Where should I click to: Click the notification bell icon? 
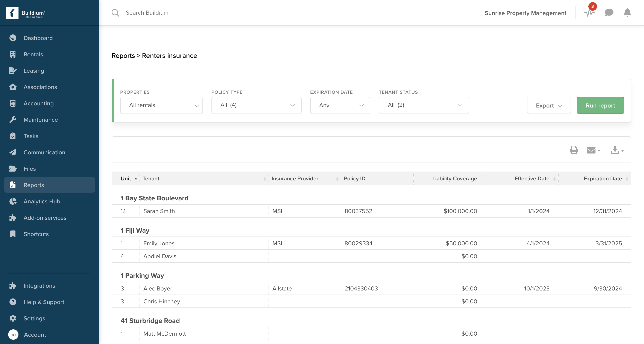pos(627,12)
